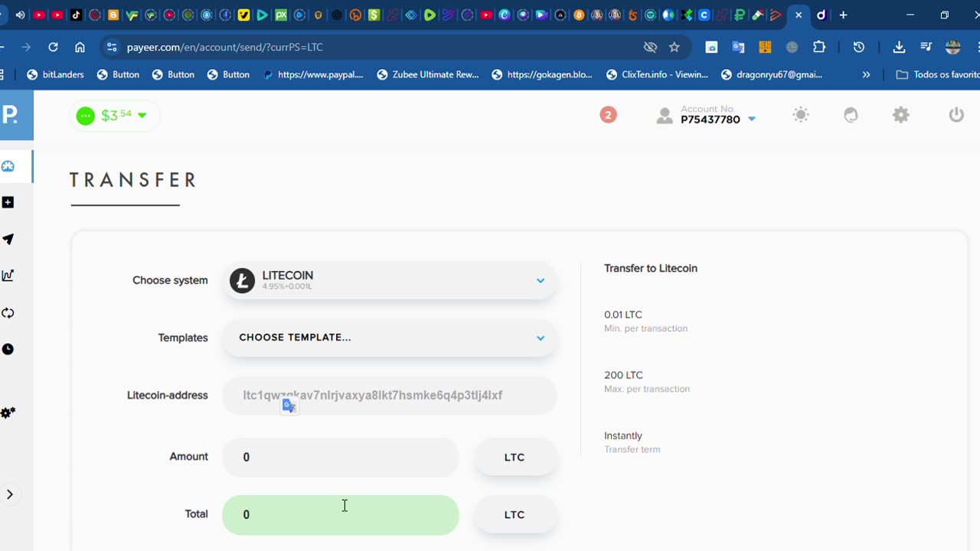Open the browser downloads icon
The height and width of the screenshot is (551, 980).
(x=899, y=47)
